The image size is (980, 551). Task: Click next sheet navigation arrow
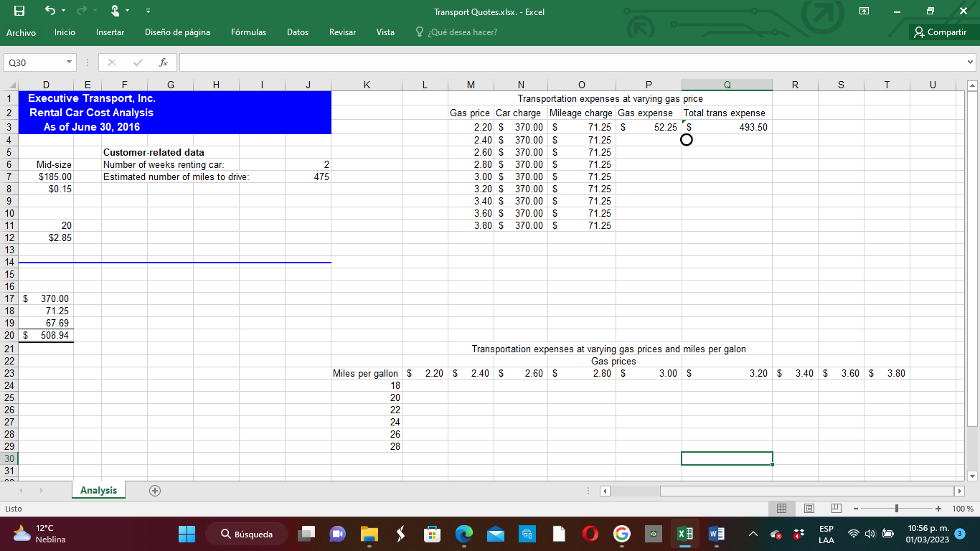pos(41,491)
